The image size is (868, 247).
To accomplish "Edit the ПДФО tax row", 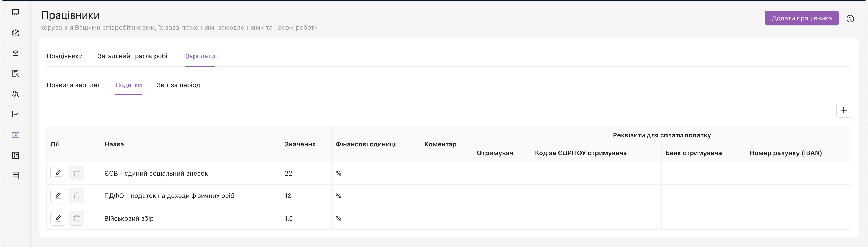I will tap(58, 196).
